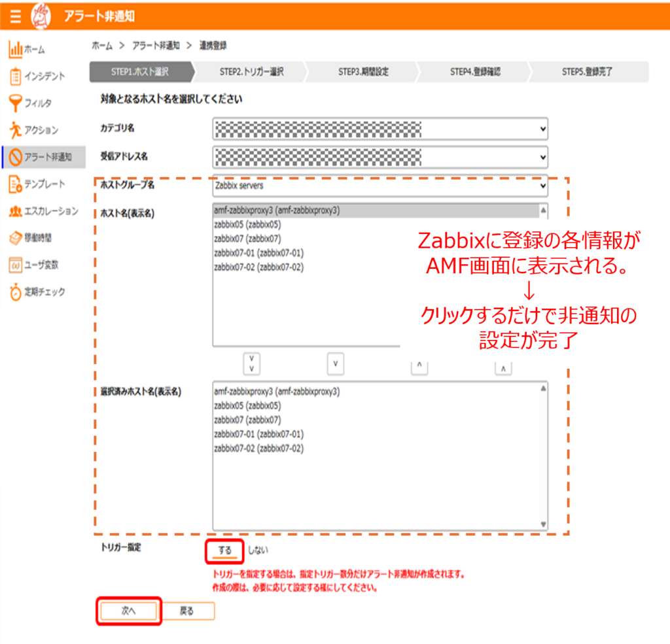Click the Action running figure icon

pyautogui.click(x=16, y=130)
